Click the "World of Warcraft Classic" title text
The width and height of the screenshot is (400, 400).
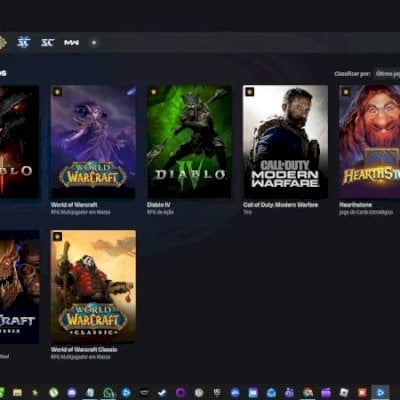point(84,349)
